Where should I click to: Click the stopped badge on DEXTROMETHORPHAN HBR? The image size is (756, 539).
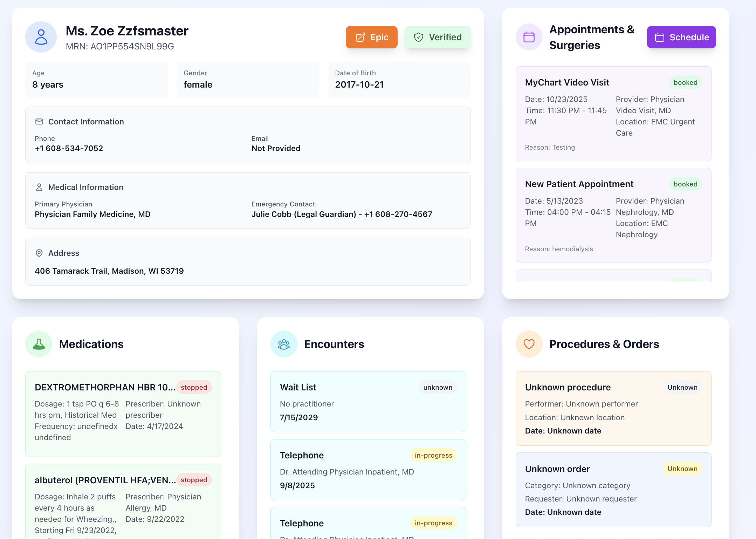(x=194, y=387)
